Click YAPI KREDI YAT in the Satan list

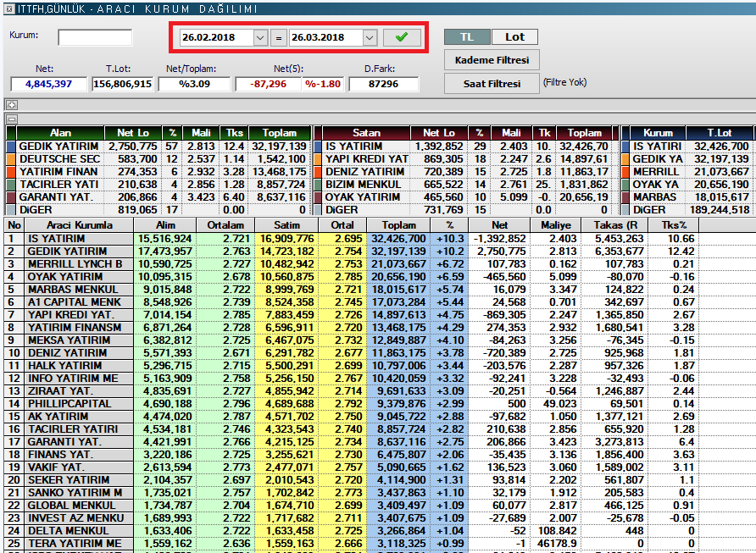(x=367, y=159)
